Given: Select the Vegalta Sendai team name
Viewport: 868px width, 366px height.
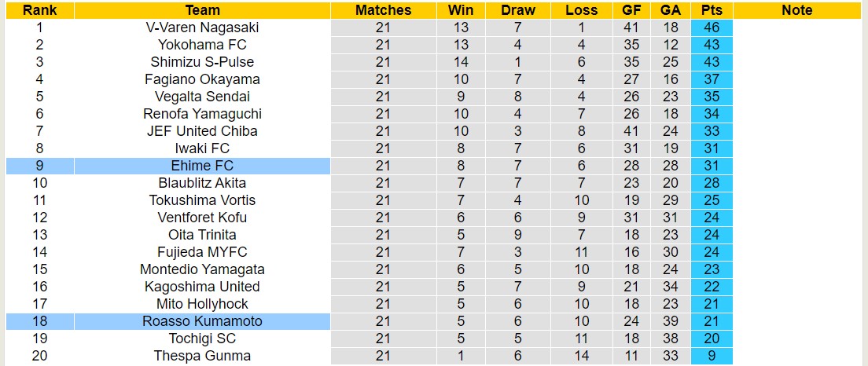Looking at the screenshot, I should point(202,97).
